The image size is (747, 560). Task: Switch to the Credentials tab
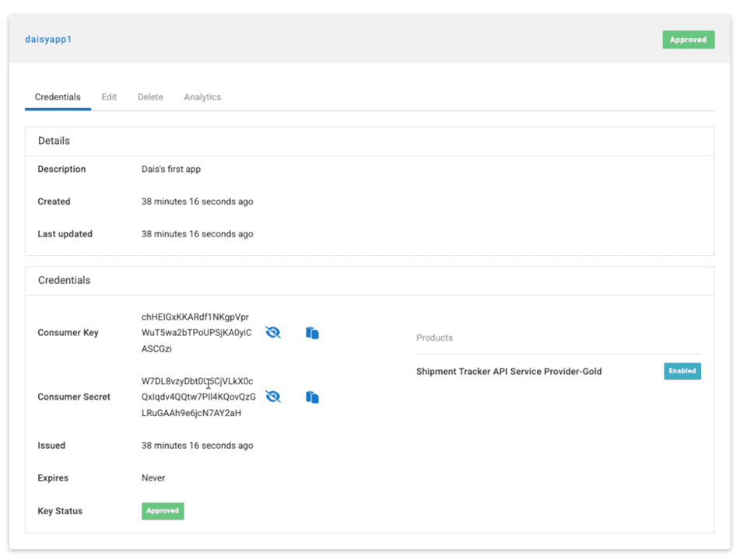pyautogui.click(x=58, y=97)
